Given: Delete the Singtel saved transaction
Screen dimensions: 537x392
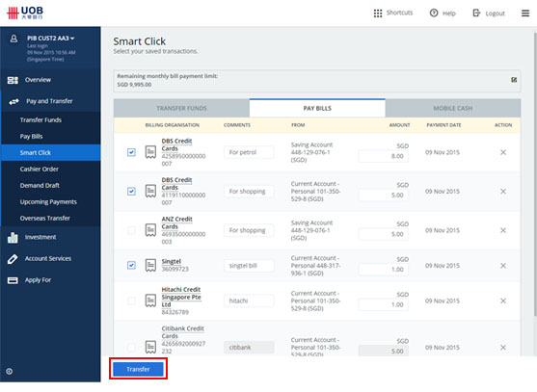Looking at the screenshot, I should point(503,266).
